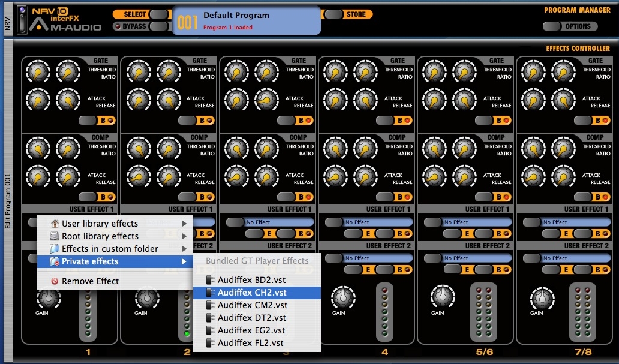Image resolution: width=619 pixels, height=364 pixels.
Task: Toggle the SELECT switch
Action: (x=159, y=14)
